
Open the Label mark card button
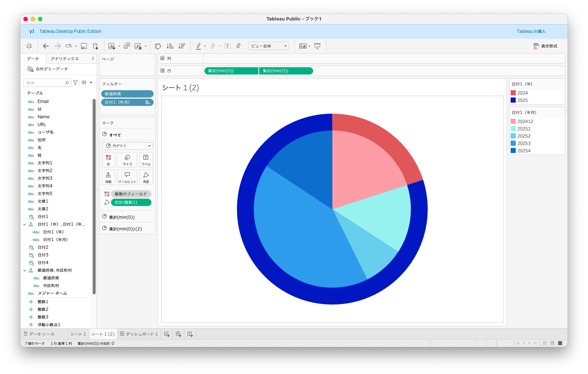click(x=146, y=160)
